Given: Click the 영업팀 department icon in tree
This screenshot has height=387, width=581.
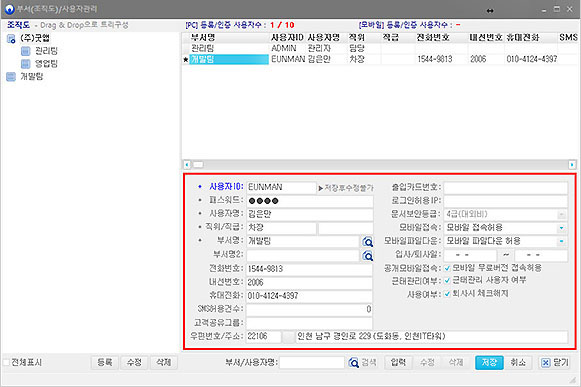Looking at the screenshot, I should (25, 64).
